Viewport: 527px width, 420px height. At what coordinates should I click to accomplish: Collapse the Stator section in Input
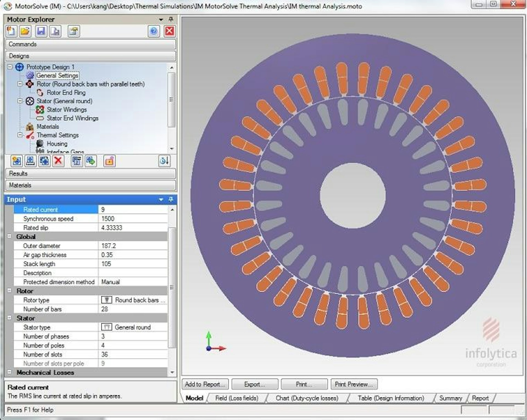(x=9, y=318)
